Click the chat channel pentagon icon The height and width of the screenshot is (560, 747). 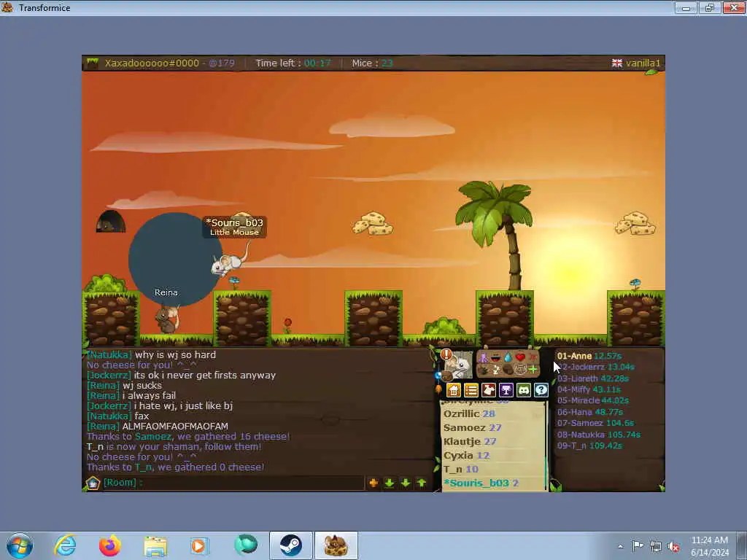tap(93, 483)
